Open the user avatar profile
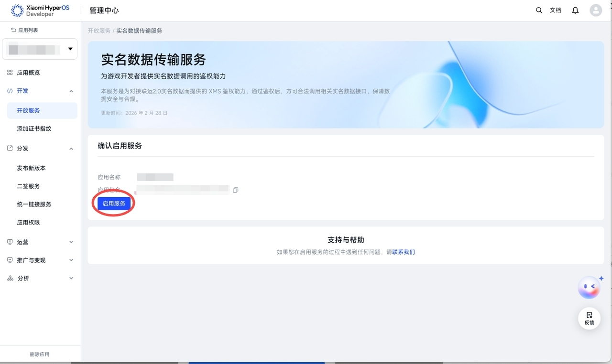The image size is (612, 364). 596,10
